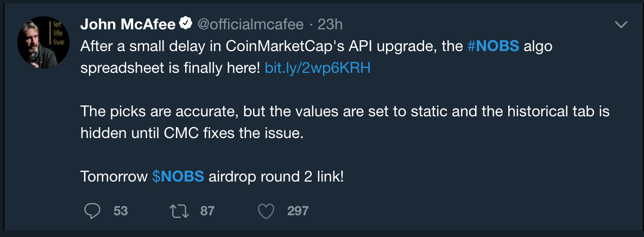
Task: Click the verified badge next to John McAfee
Action: pos(186,24)
